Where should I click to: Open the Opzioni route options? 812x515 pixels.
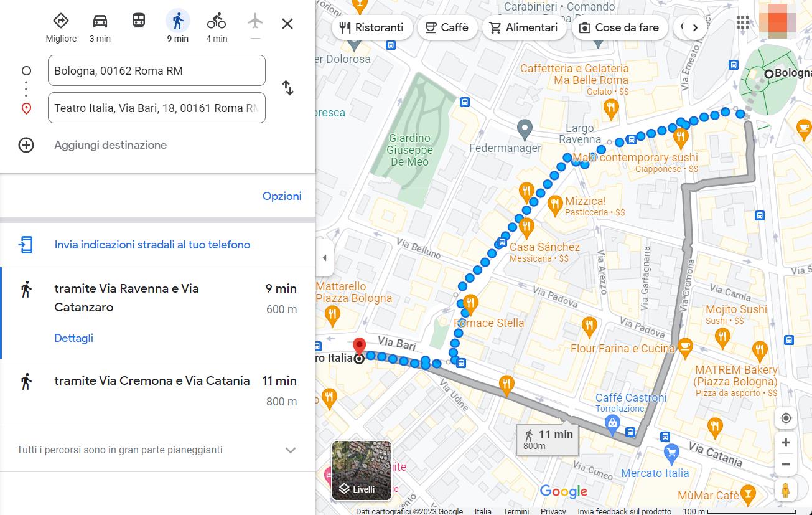tap(282, 196)
